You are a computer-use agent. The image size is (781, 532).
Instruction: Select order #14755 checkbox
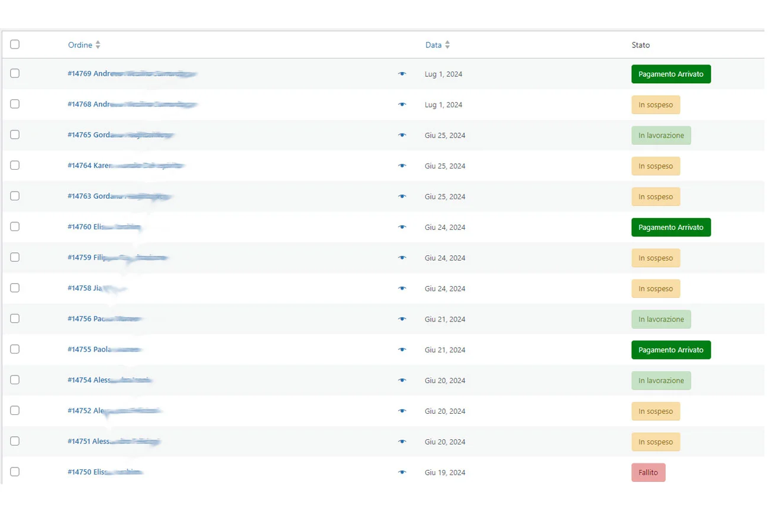coord(15,349)
